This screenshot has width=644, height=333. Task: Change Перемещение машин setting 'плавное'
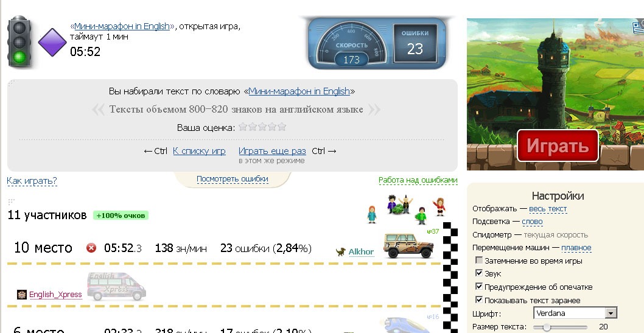click(x=576, y=248)
